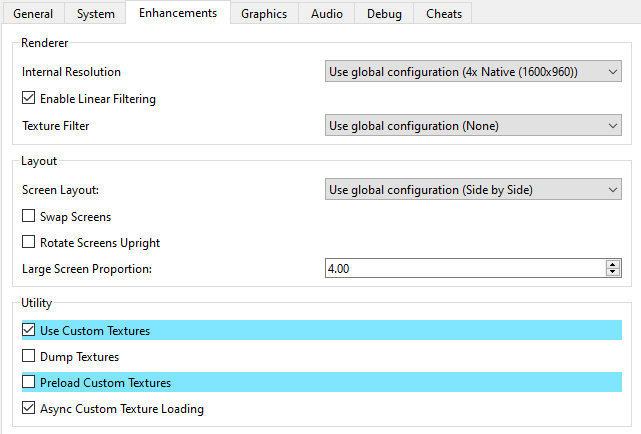The image size is (641, 434).
Task: Click the Internal Resolution label
Action: point(71,72)
